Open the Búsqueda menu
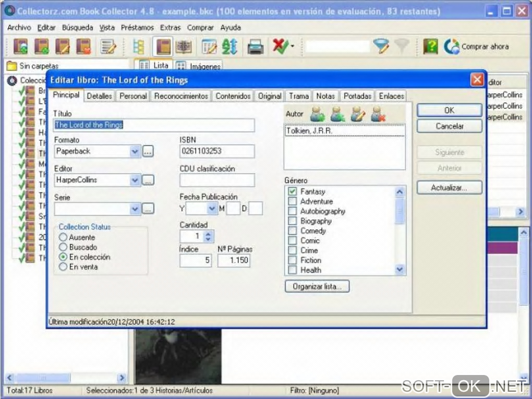The width and height of the screenshot is (532, 399). pyautogui.click(x=77, y=28)
